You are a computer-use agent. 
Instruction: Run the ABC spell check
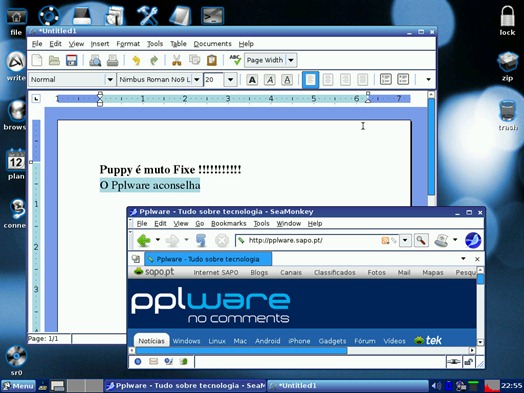[235, 60]
